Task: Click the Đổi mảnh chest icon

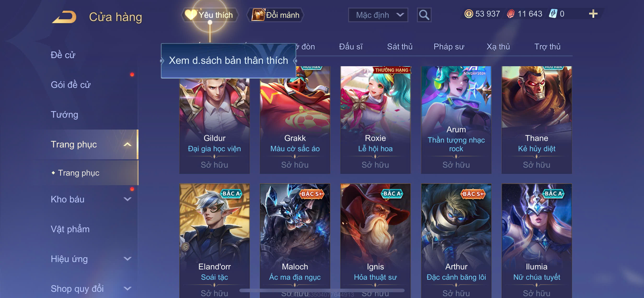Action: tap(258, 15)
